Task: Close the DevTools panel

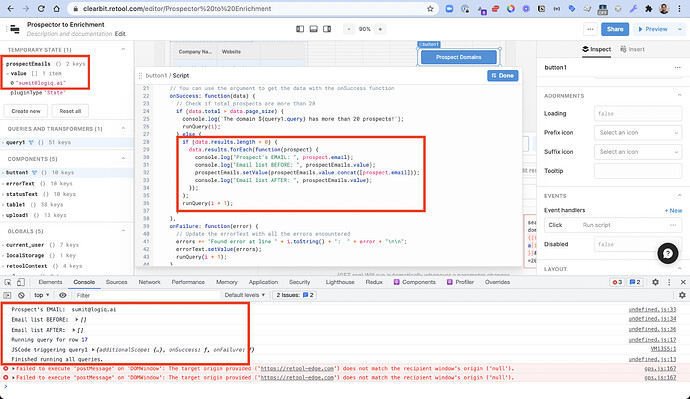Action: tap(683, 282)
